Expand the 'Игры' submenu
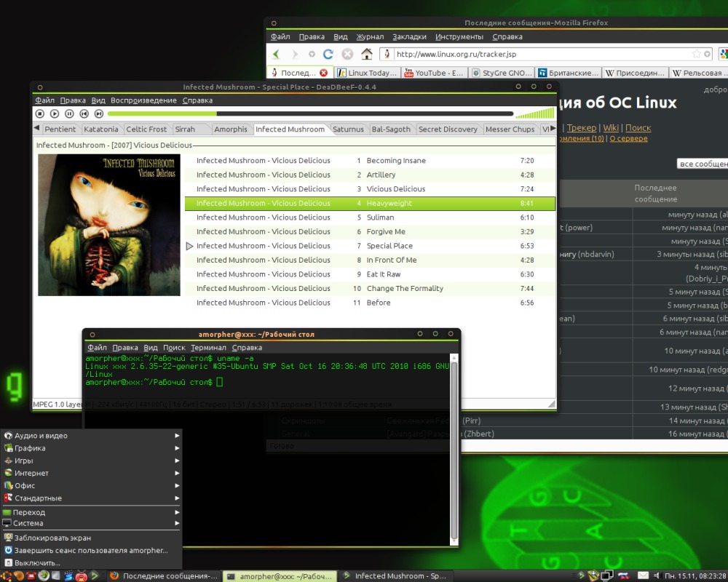The image size is (728, 582). coord(92,461)
